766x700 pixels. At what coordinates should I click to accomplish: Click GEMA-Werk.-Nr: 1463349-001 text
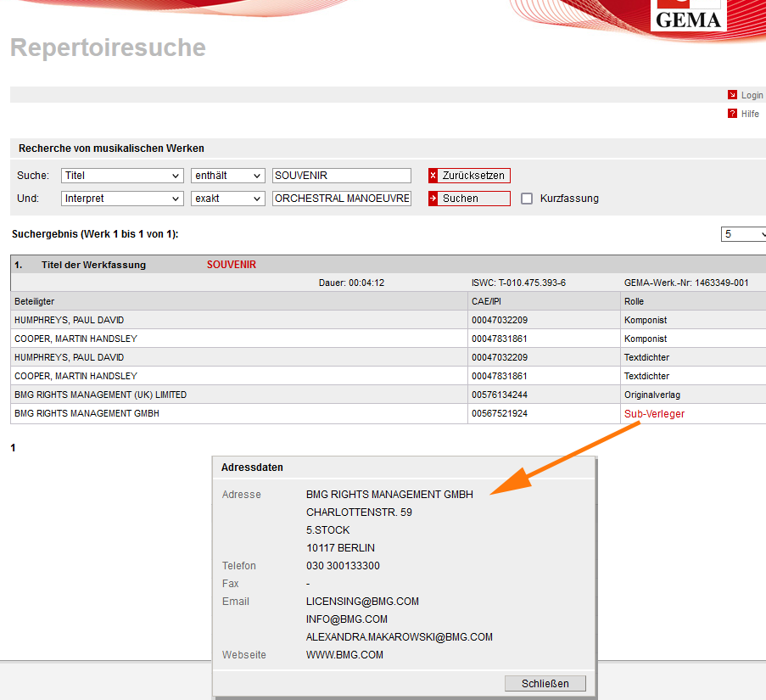click(686, 283)
